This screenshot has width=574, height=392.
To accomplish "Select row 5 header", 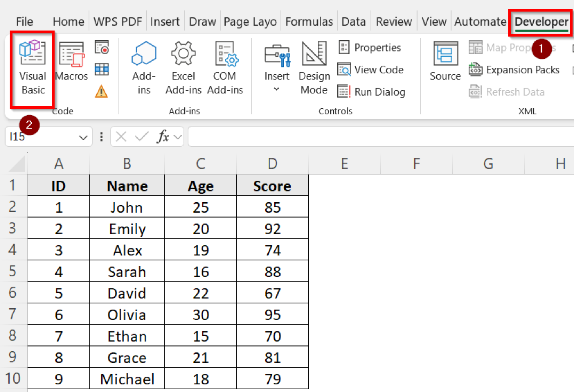I will [13, 271].
